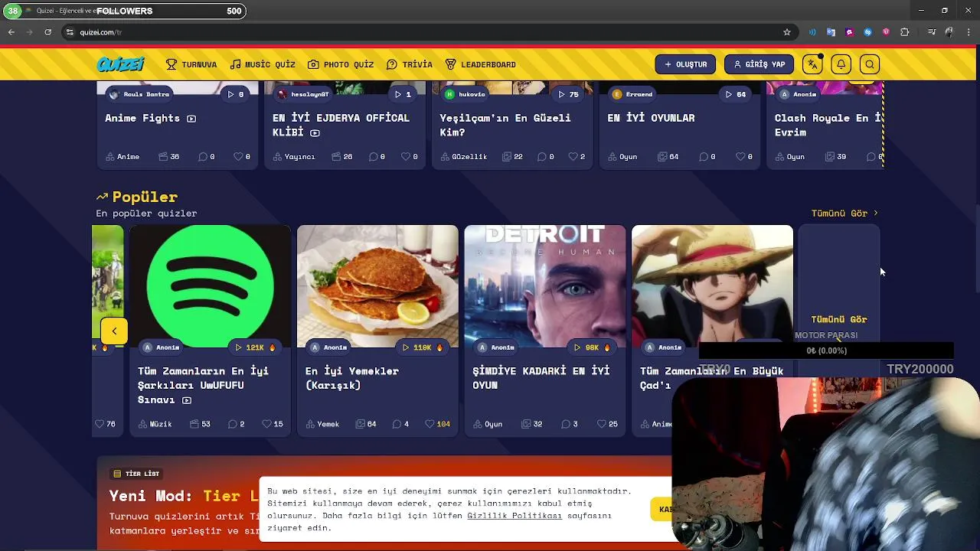Open the Güzellik category tag
This screenshot has height=551, width=980.
click(x=464, y=156)
